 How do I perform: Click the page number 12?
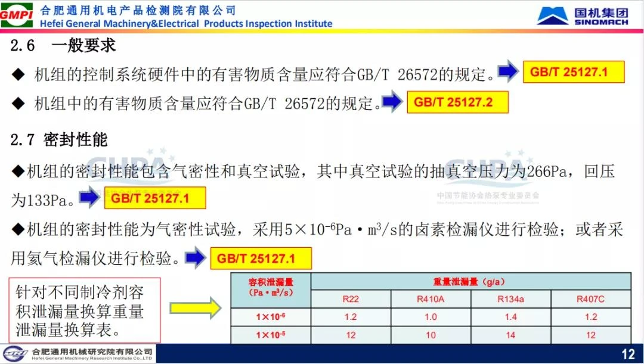pyautogui.click(x=628, y=354)
